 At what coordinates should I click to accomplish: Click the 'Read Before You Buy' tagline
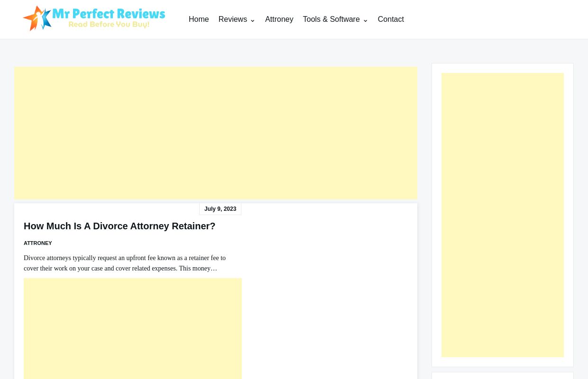click(110, 24)
